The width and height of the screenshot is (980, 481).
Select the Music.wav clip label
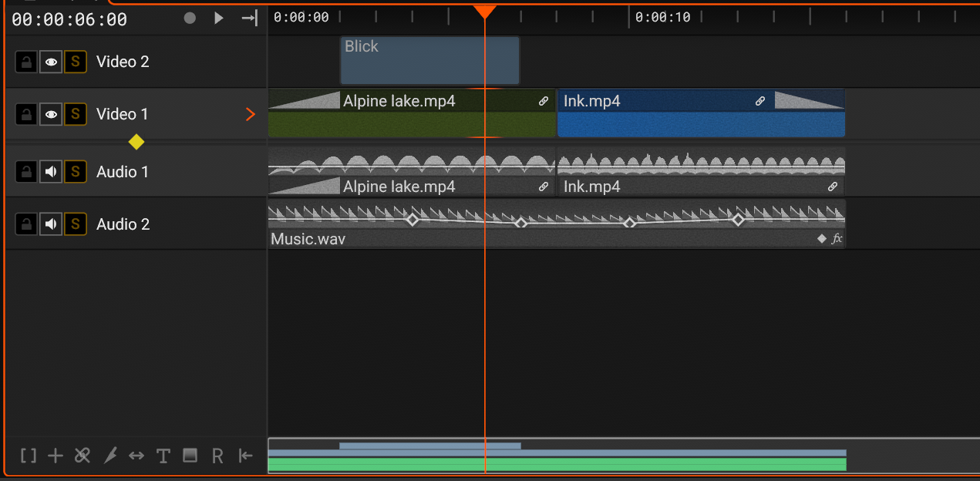[308, 239]
